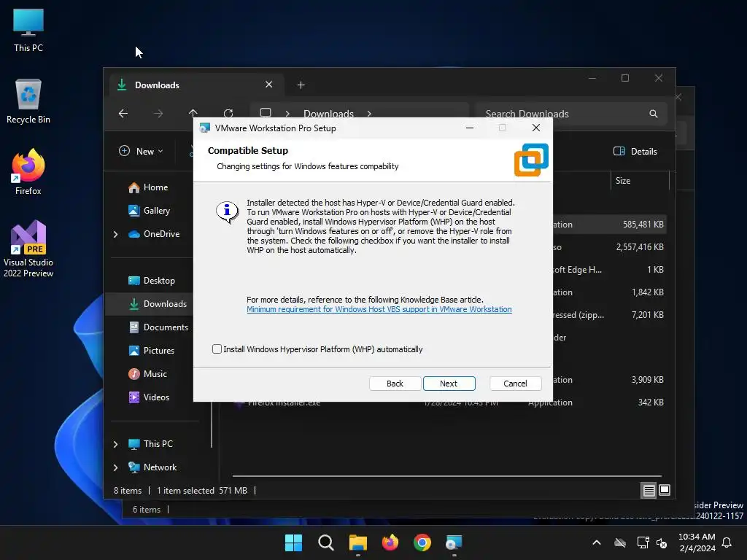Toggle the Details pane button
Screen dimensions: 747x560
(635, 151)
